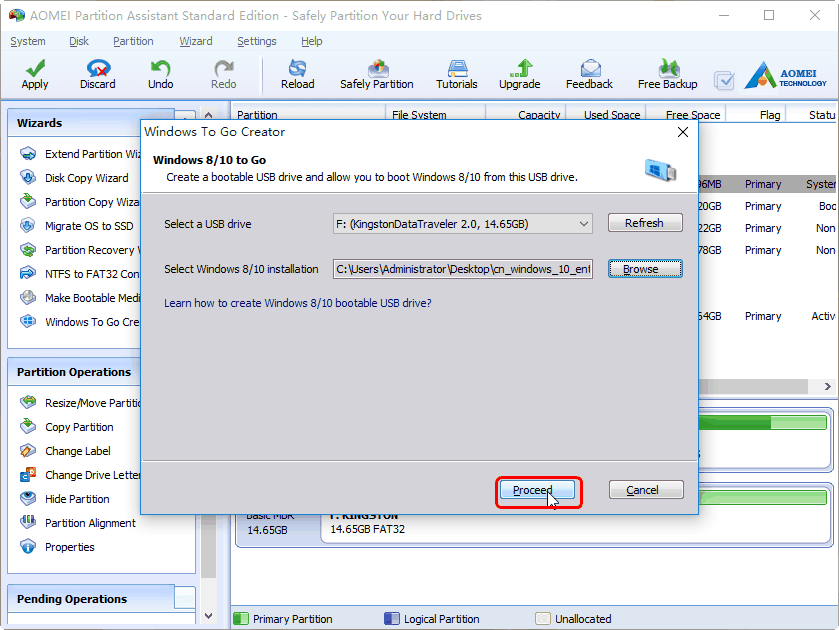The height and width of the screenshot is (630, 839).
Task: Close the Windows To Go Creator dialog
Action: coord(683,132)
